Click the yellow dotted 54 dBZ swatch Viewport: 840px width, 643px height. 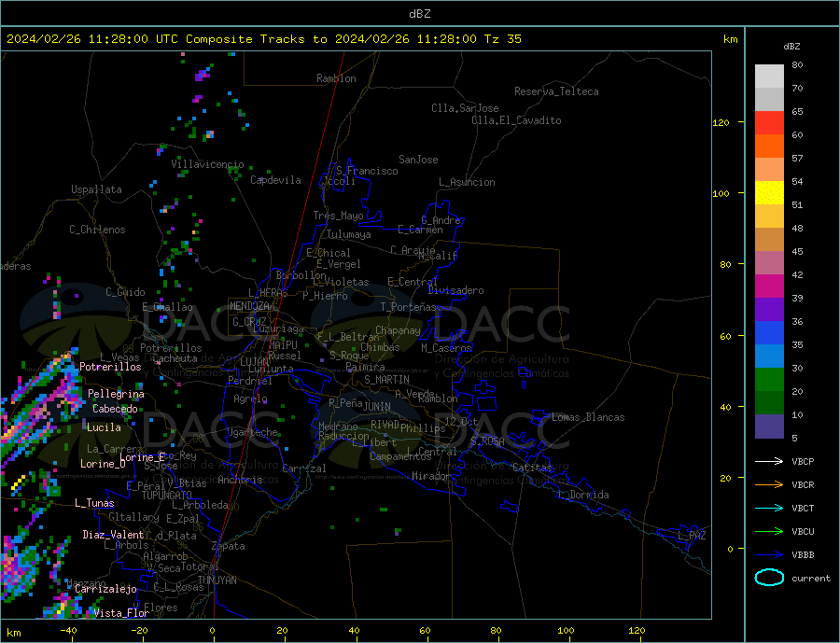[x=769, y=193]
